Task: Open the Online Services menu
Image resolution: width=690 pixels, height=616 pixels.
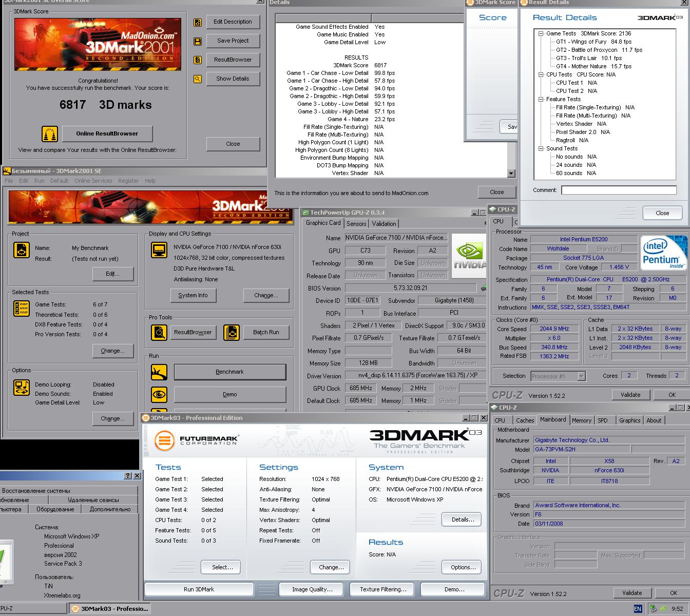Action: click(x=93, y=181)
